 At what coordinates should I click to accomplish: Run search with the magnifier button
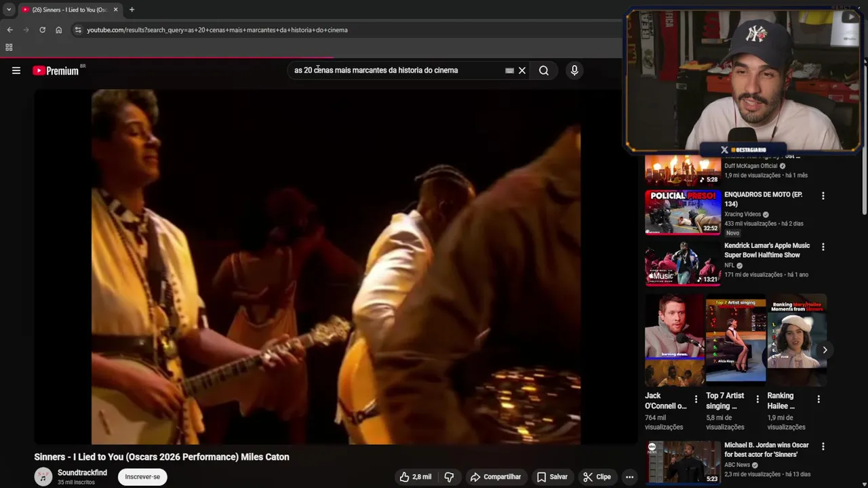(544, 70)
